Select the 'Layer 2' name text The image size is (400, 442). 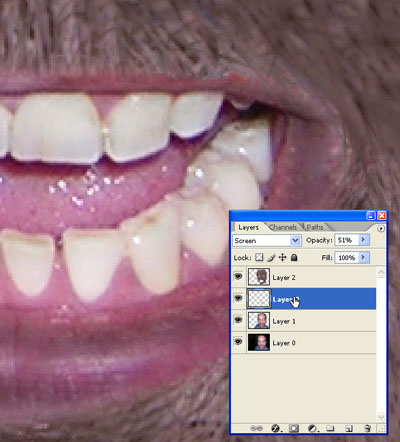pyautogui.click(x=284, y=278)
